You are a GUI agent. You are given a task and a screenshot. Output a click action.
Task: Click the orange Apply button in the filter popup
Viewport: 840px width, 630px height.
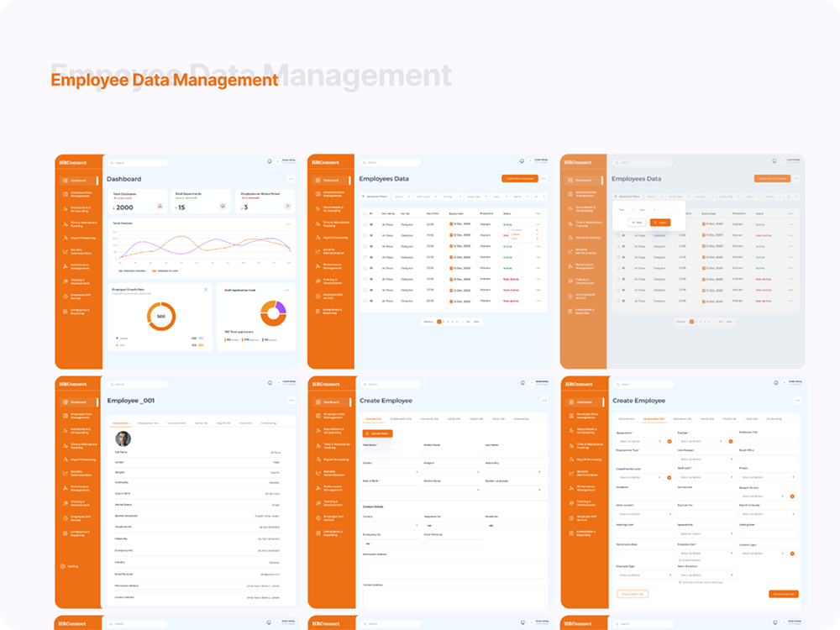point(660,223)
